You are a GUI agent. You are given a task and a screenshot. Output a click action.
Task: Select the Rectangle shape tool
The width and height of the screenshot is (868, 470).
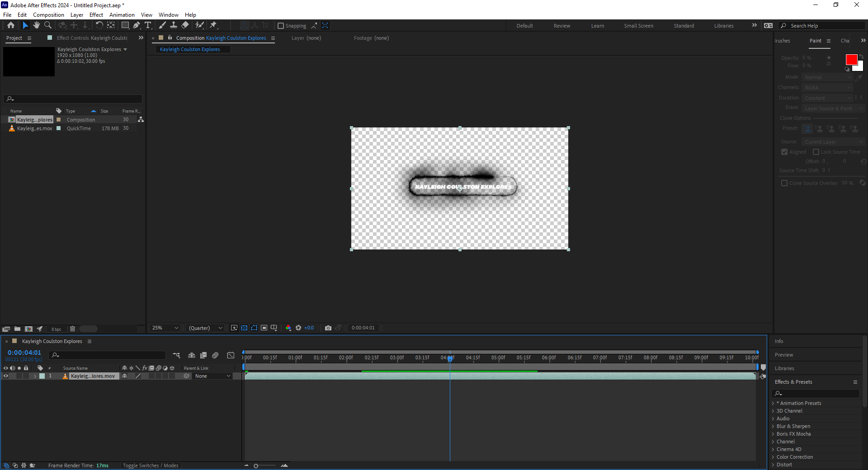click(125, 25)
